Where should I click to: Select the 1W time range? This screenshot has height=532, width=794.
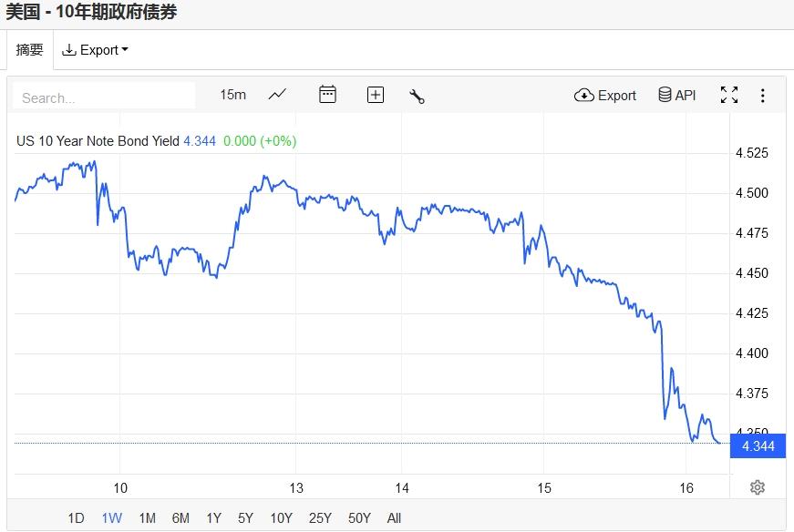tap(111, 518)
